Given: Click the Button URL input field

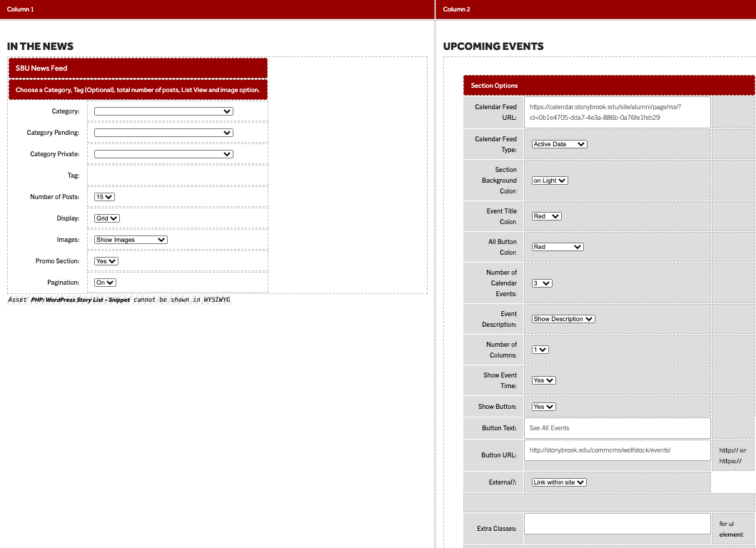Looking at the screenshot, I should point(618,450).
